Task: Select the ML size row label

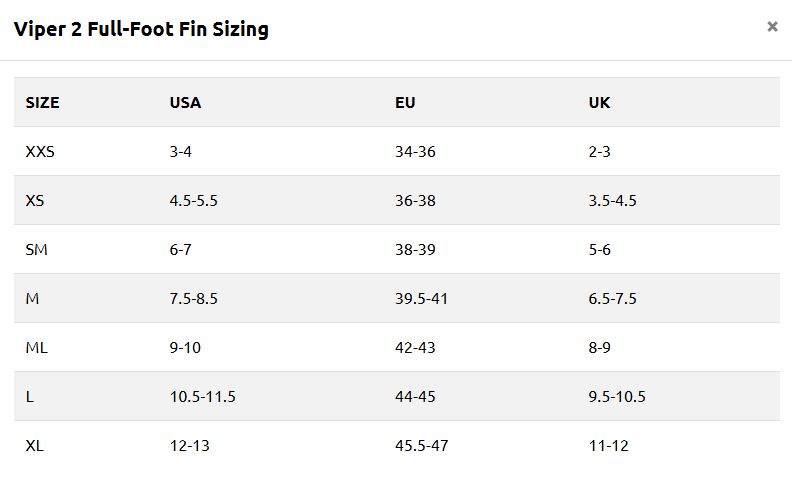Action: [36, 347]
